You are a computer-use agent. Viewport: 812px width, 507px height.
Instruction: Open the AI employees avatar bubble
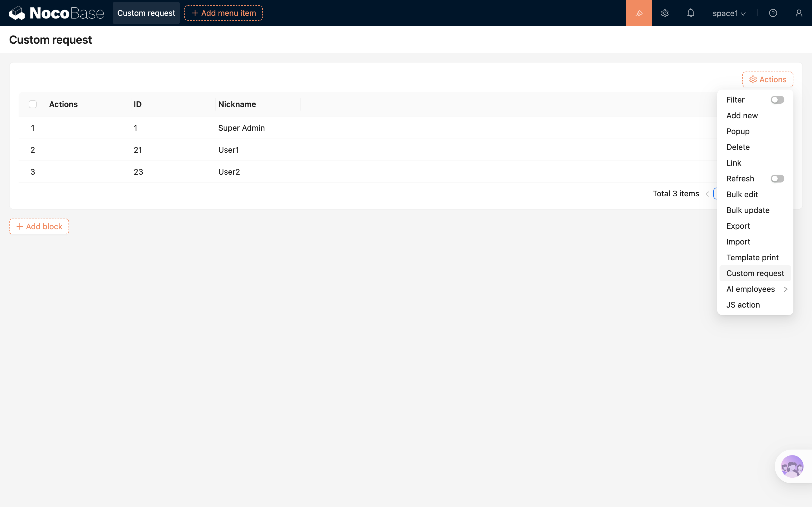792,466
